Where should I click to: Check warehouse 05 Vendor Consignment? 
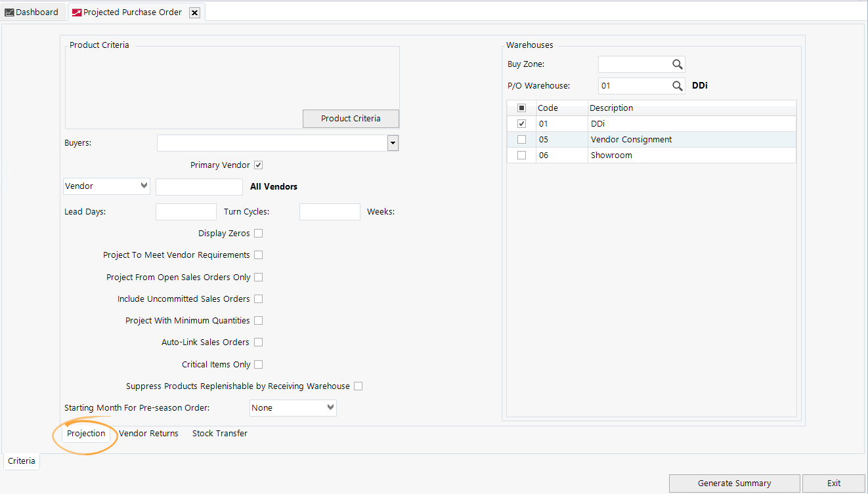pyautogui.click(x=521, y=139)
